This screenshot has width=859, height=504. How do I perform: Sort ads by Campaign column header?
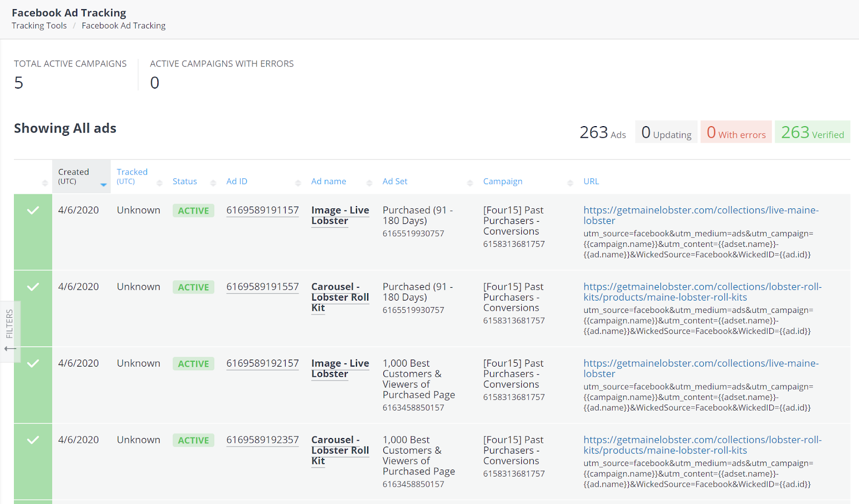pos(503,181)
